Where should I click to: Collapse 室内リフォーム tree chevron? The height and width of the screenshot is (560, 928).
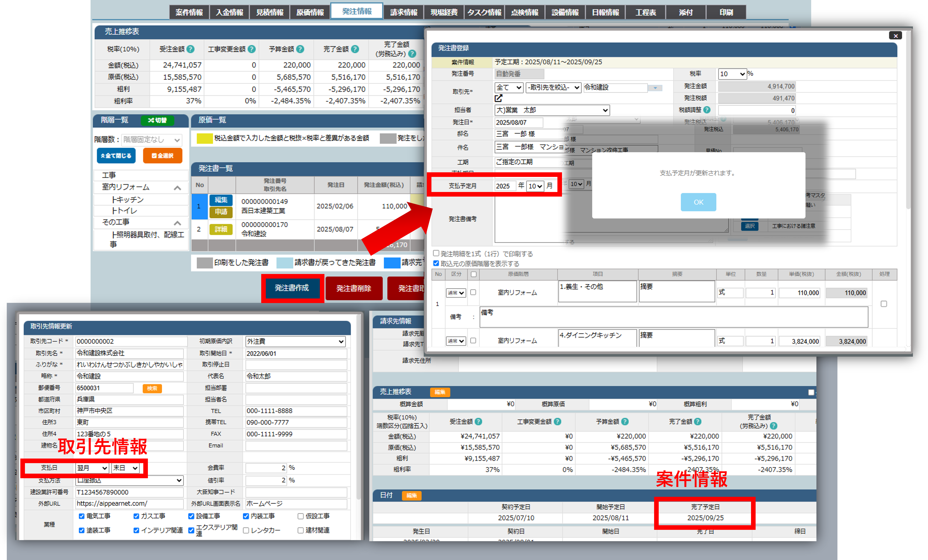(x=177, y=187)
